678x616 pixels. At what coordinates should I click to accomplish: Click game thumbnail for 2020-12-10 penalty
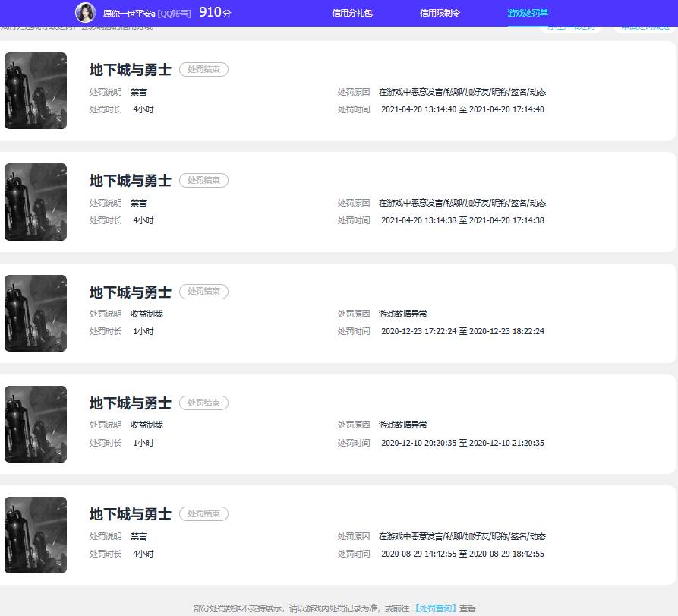click(x=36, y=424)
